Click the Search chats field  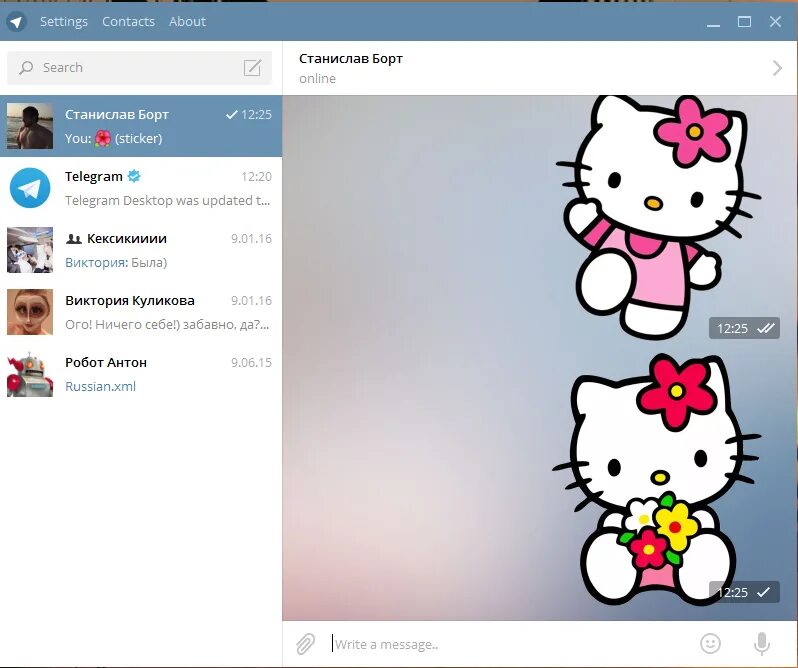tap(139, 68)
